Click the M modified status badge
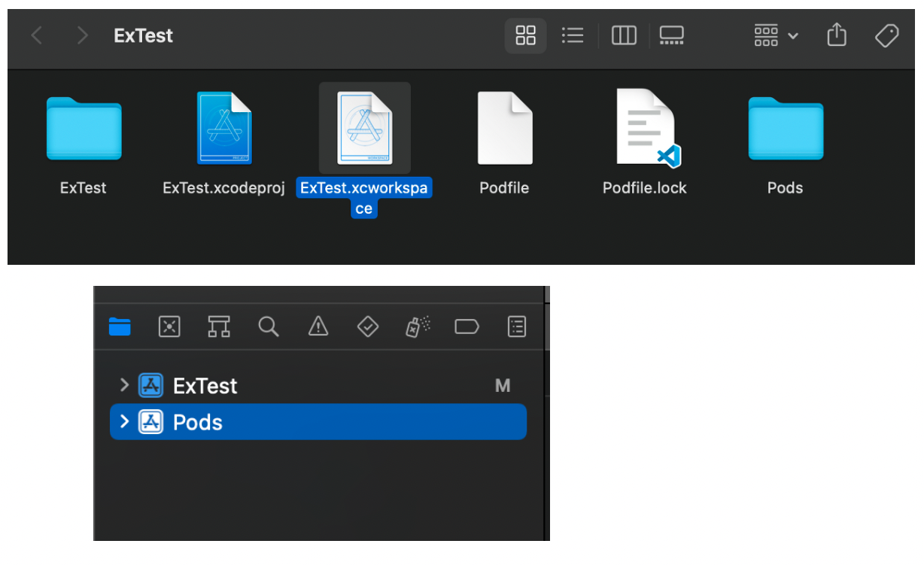This screenshot has height=565, width=924. (503, 386)
